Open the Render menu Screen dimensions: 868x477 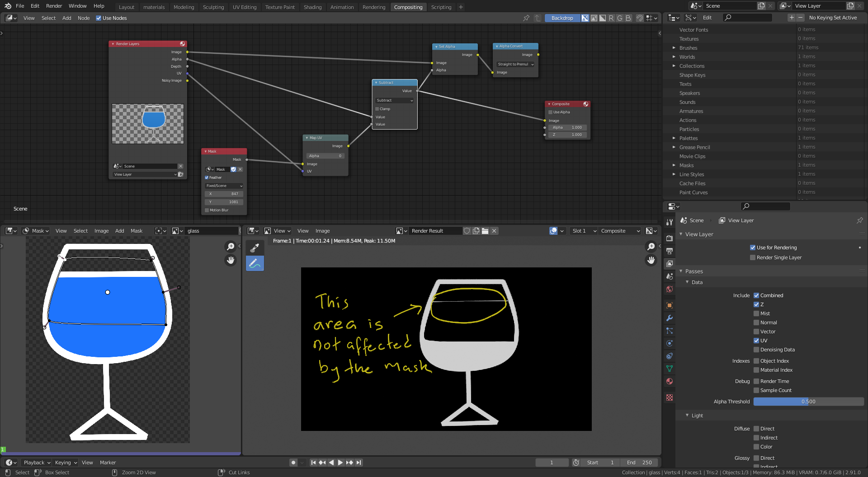[54, 6]
